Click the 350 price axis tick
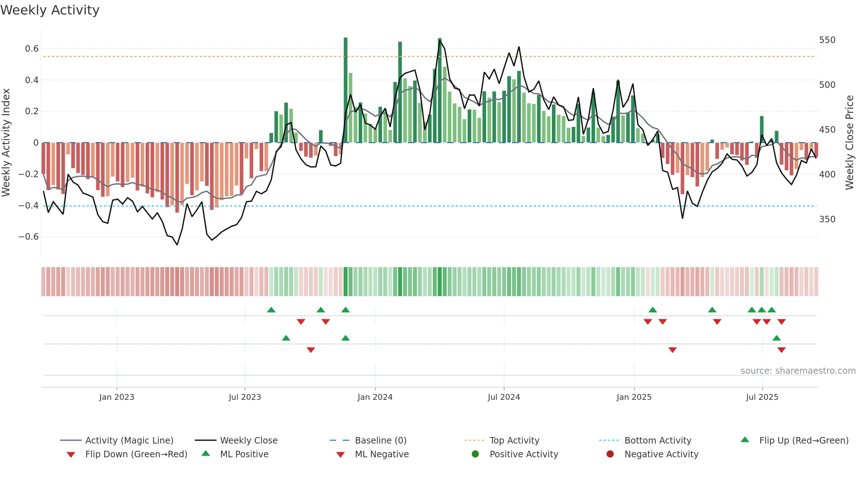 pyautogui.click(x=827, y=219)
